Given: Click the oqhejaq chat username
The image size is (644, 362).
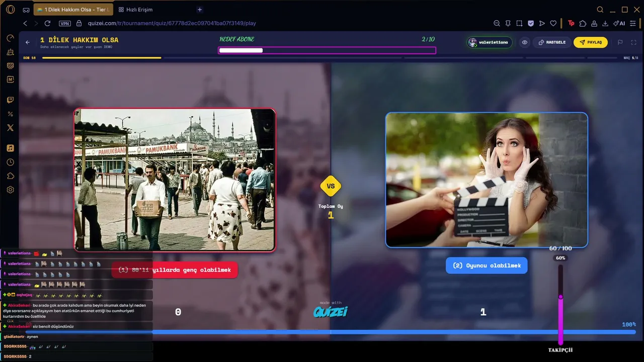Looking at the screenshot, I should (24, 295).
